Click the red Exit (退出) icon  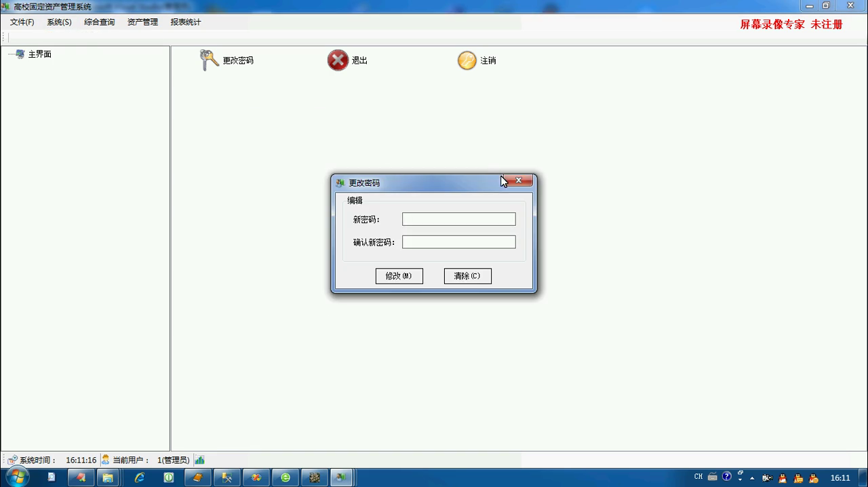click(338, 60)
